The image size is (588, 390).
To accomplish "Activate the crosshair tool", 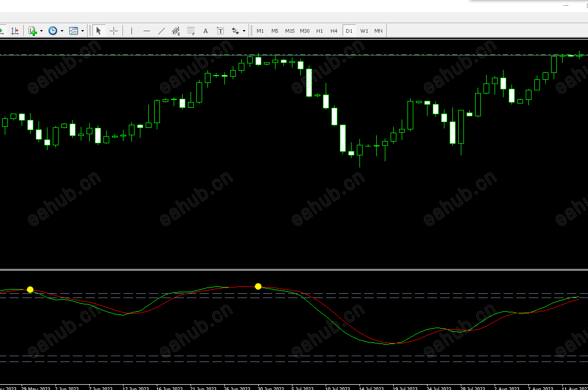I will click(x=113, y=31).
